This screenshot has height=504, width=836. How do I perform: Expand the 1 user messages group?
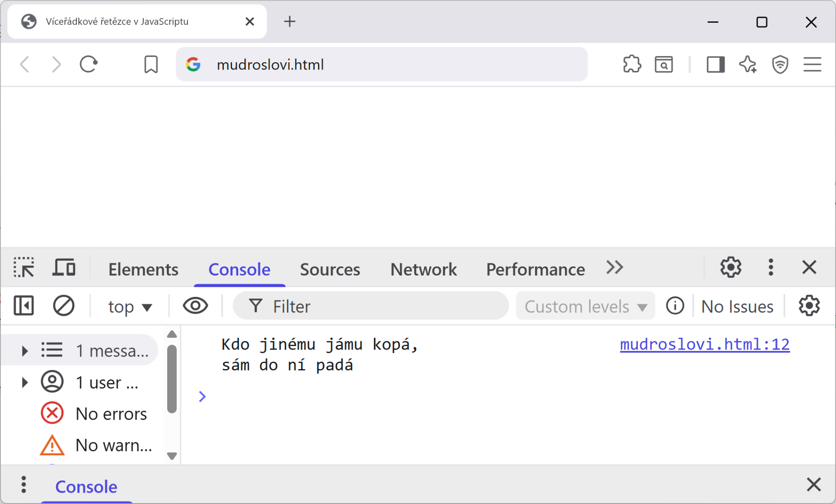25,383
